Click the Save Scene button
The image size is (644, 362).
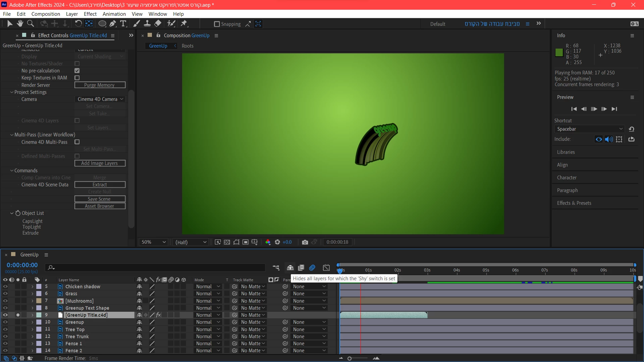point(100,199)
